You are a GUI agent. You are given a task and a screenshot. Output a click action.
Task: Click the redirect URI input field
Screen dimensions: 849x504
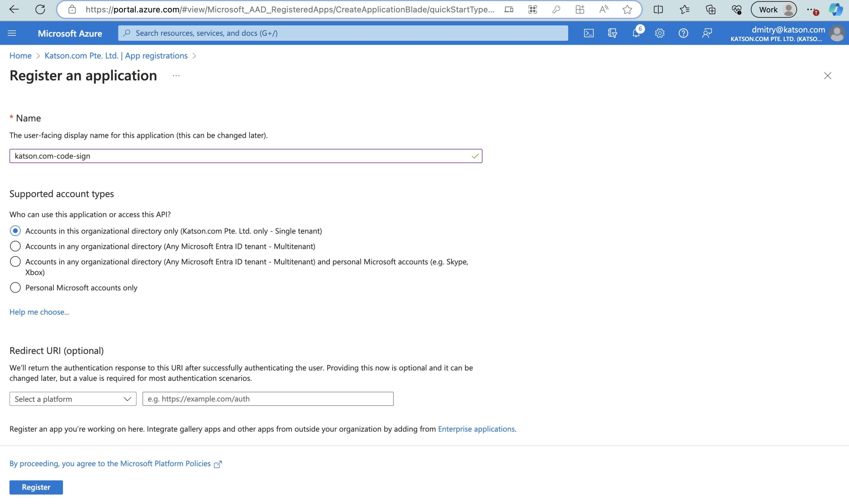tap(268, 399)
